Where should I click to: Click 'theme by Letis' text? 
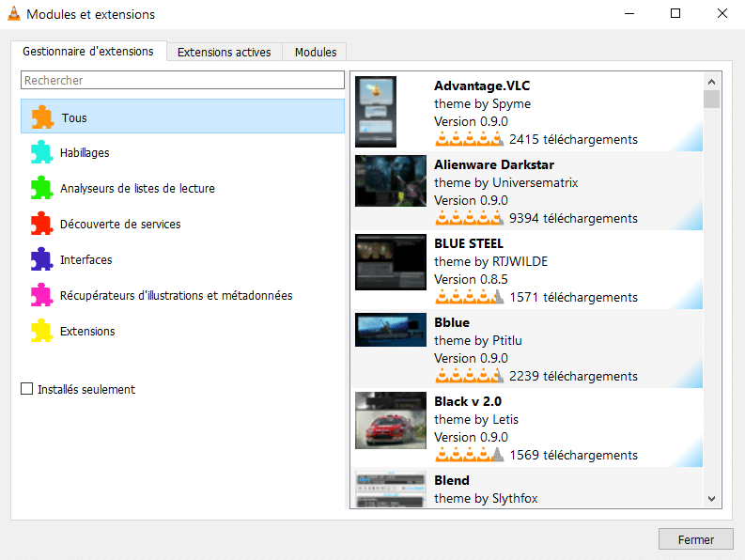coord(476,419)
